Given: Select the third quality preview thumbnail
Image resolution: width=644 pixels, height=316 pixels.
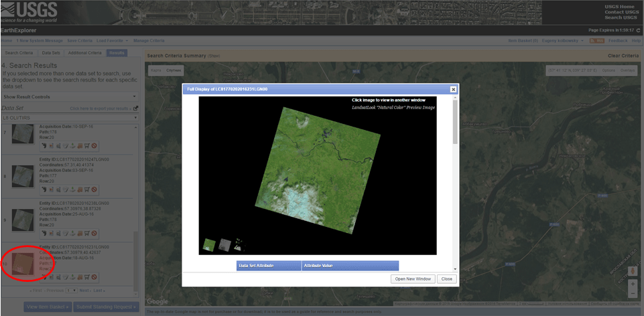Looking at the screenshot, I should 240,245.
